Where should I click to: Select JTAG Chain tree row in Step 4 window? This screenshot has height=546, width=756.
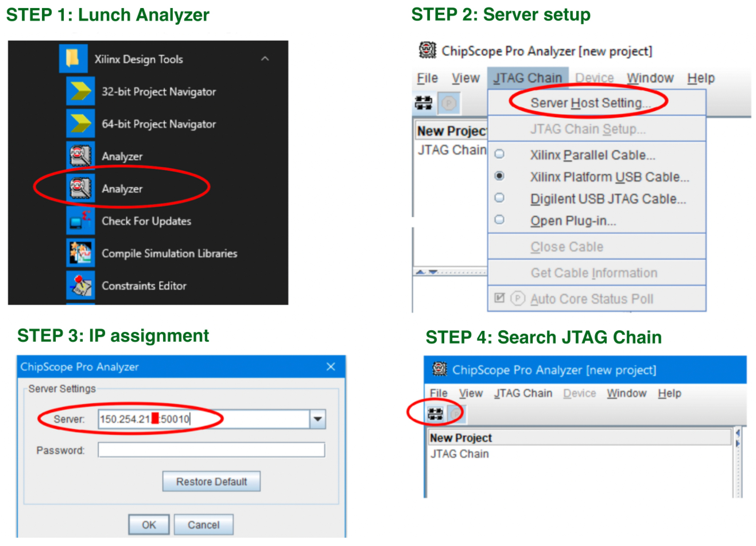[x=460, y=454]
